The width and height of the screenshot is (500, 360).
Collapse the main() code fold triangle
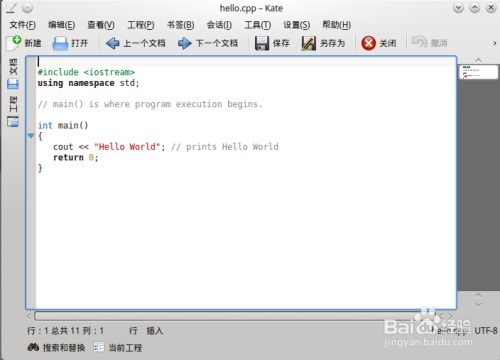tap(31, 136)
